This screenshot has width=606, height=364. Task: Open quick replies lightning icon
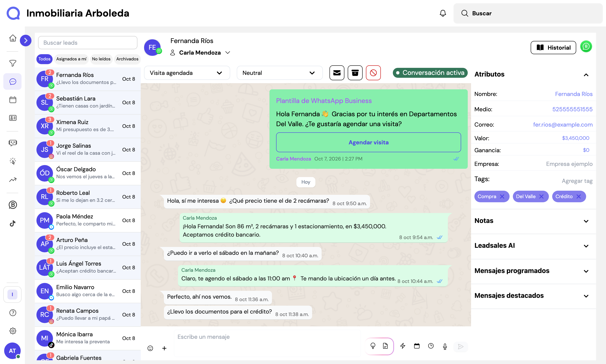(x=403, y=346)
